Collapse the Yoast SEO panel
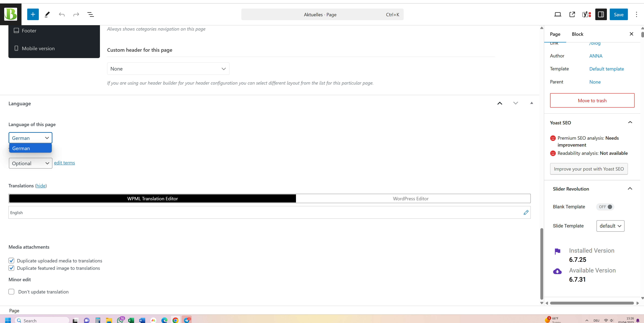Image resolution: width=644 pixels, height=323 pixels. coord(630,122)
